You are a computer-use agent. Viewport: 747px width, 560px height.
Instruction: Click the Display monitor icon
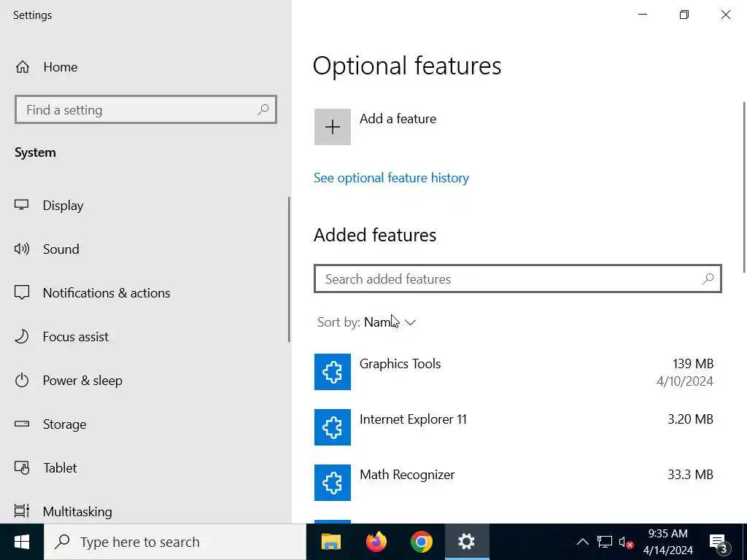(21, 205)
